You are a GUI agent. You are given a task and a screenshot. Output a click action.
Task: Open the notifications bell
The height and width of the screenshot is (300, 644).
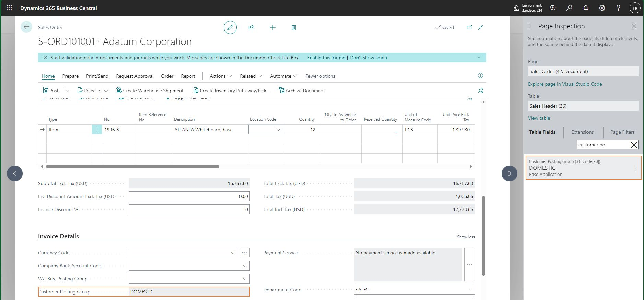pyautogui.click(x=586, y=8)
